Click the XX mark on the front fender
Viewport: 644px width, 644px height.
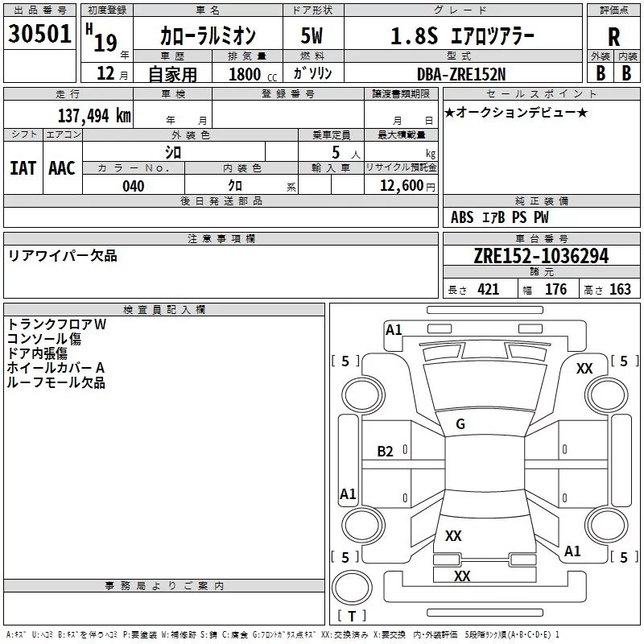click(584, 368)
